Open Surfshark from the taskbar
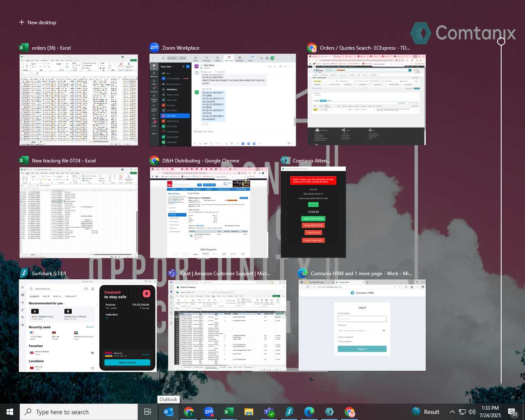 (289, 412)
